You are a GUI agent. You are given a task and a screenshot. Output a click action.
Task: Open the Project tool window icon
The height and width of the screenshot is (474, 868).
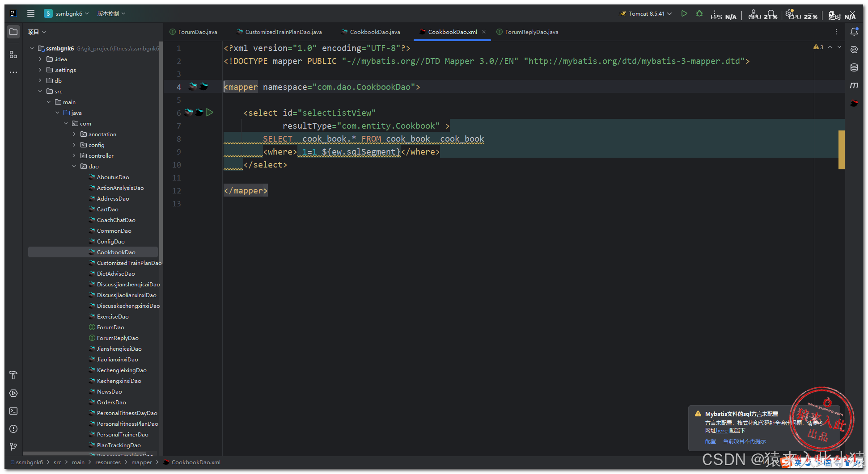click(x=13, y=32)
